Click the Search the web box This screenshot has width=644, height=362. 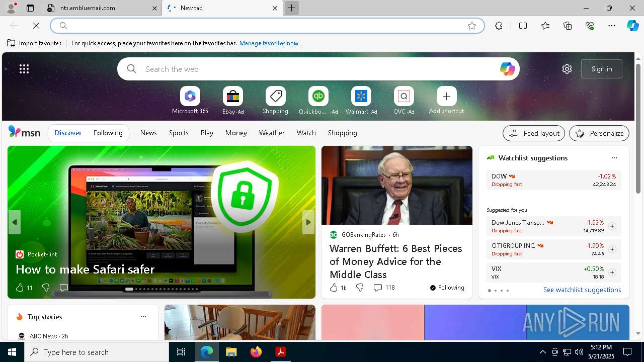click(x=318, y=69)
